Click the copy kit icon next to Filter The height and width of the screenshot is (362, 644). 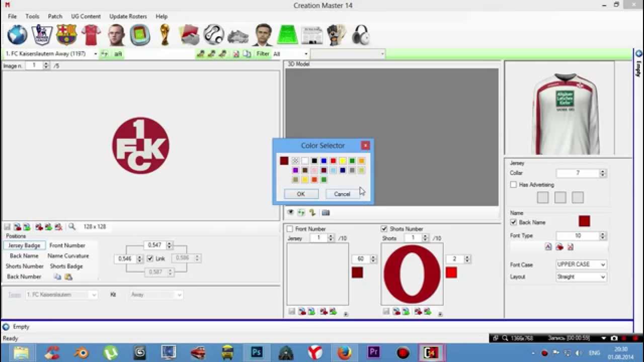(x=247, y=54)
